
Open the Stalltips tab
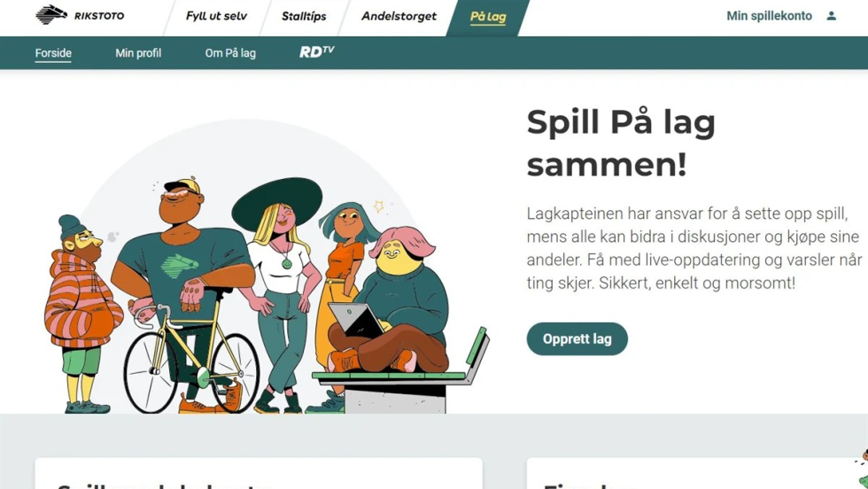coord(304,16)
